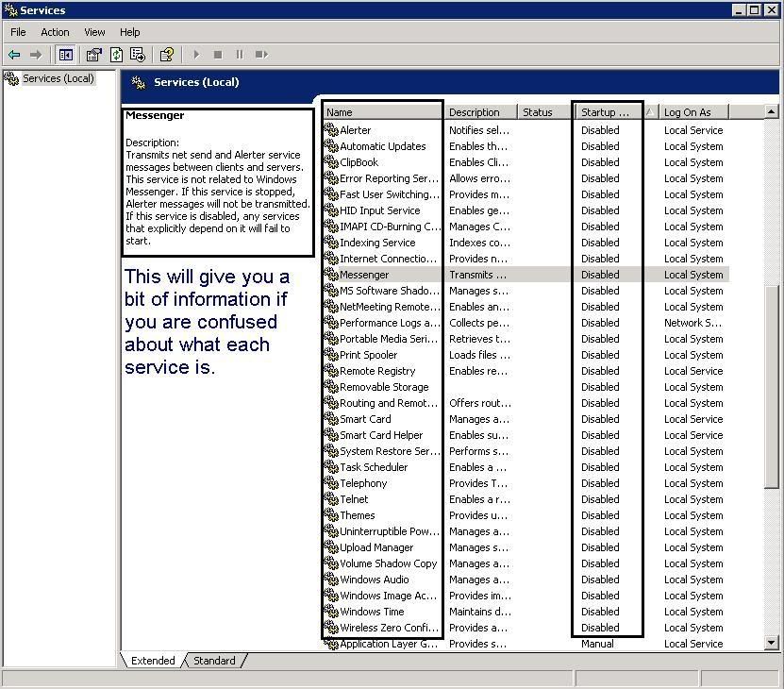The width and height of the screenshot is (784, 689).
Task: Open the View menu
Action: 94,32
